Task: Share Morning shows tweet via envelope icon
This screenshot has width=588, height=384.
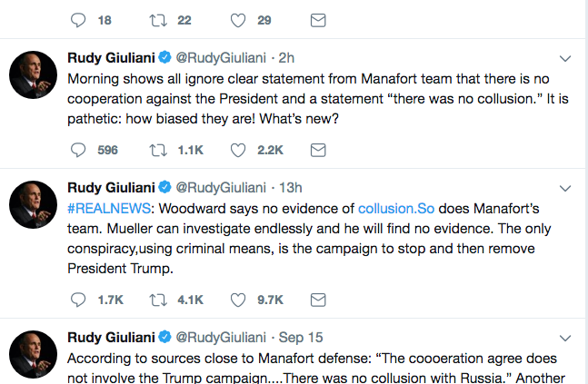Action: click(318, 150)
